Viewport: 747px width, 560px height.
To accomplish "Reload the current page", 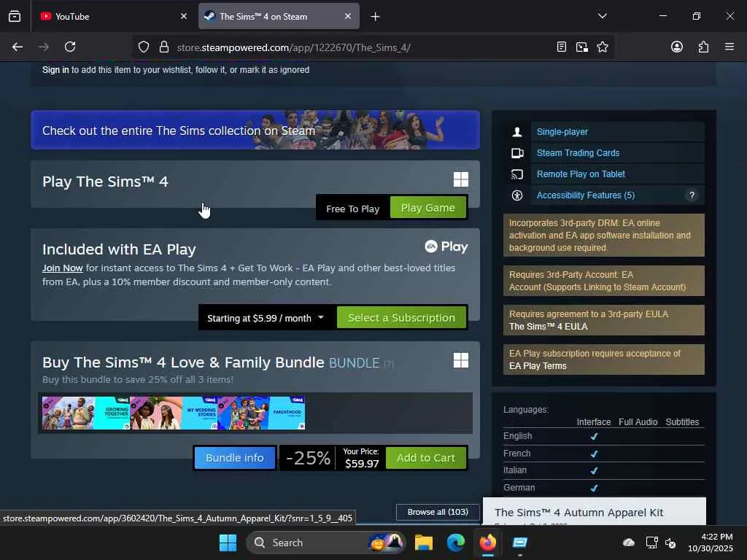I will coord(70,47).
